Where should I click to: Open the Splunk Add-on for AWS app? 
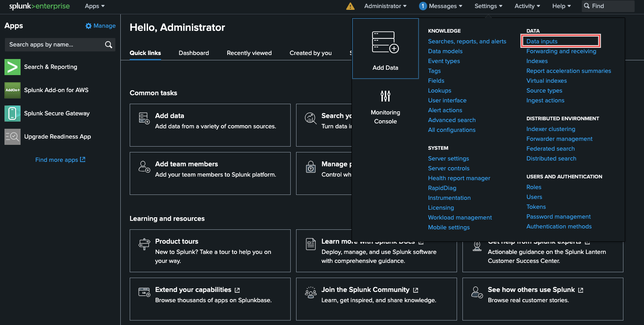tap(12, 90)
